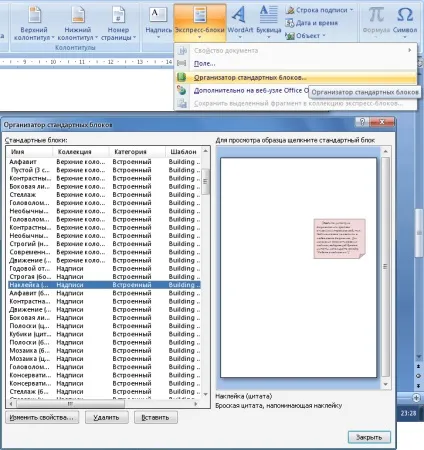This screenshot has height=450, width=424.
Task: Select the Полоски (б... row
Action: pyautogui.click(x=104, y=342)
